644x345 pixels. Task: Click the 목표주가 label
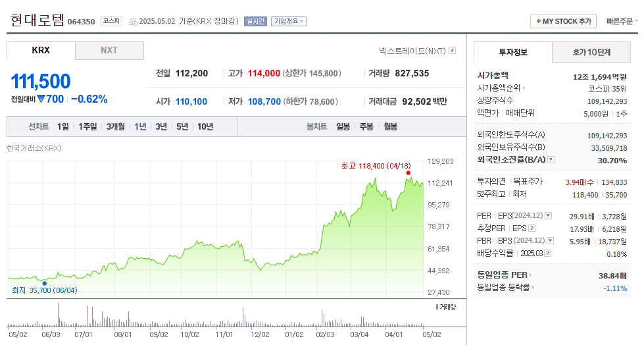pos(528,181)
